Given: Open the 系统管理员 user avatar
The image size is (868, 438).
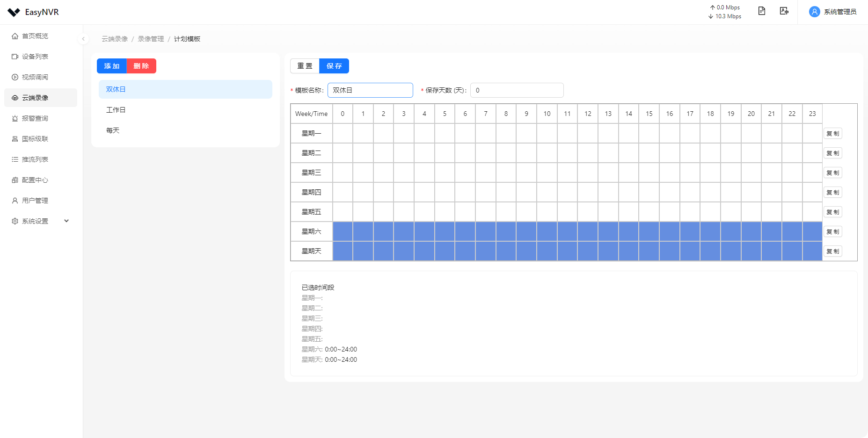Looking at the screenshot, I should tap(815, 12).
